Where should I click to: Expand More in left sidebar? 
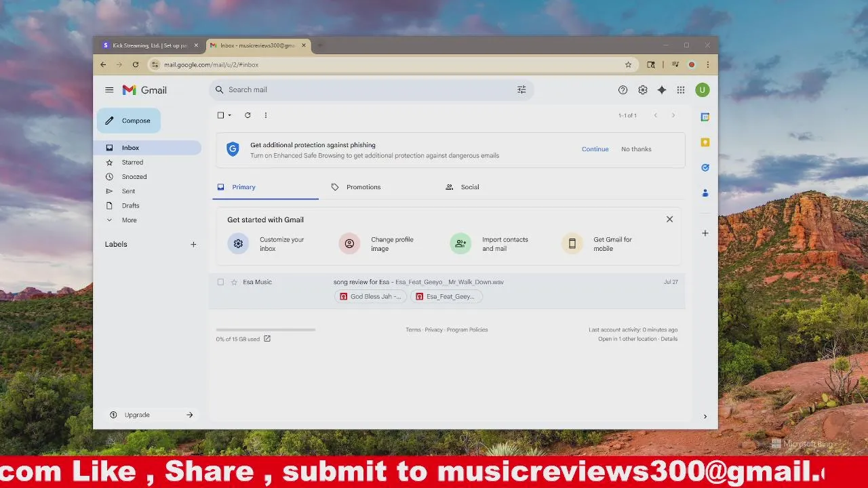[129, 220]
